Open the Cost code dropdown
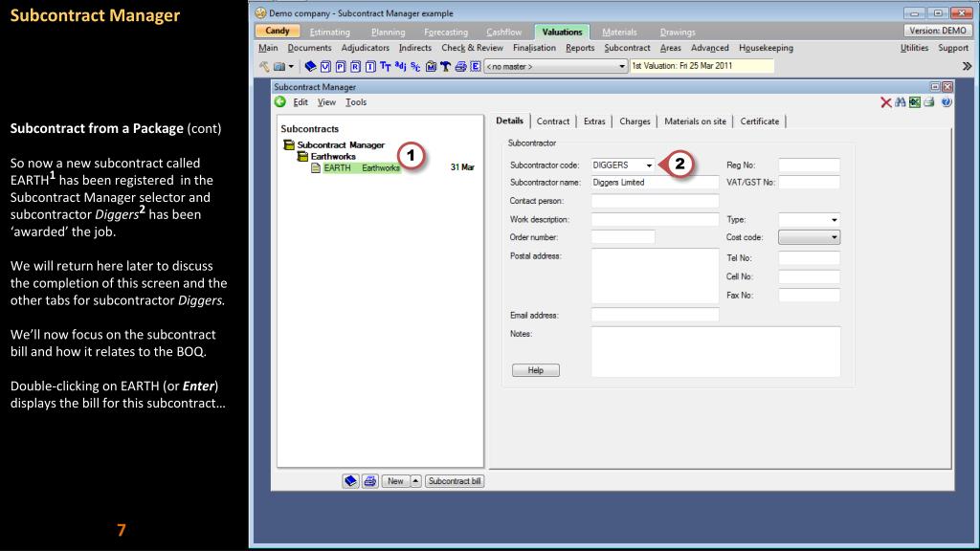The width and height of the screenshot is (980, 551). (x=833, y=237)
